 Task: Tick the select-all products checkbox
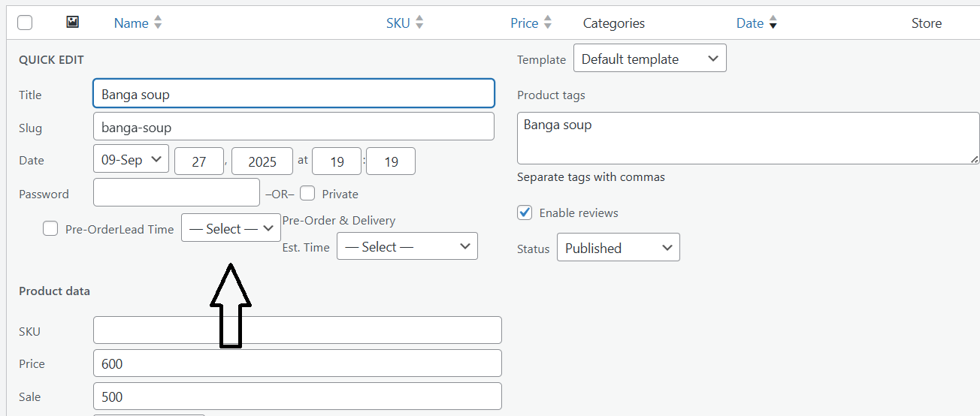click(x=25, y=23)
